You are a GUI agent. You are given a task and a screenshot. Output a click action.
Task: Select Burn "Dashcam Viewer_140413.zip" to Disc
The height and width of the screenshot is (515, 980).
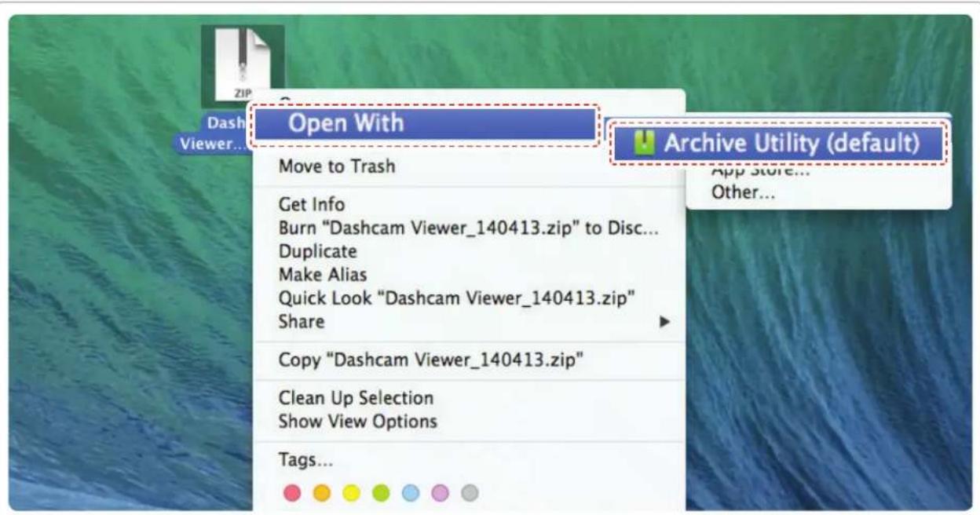tap(469, 228)
